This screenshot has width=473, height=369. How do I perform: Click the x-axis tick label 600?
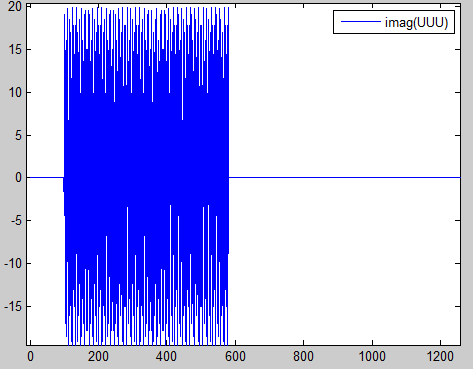[235, 357]
